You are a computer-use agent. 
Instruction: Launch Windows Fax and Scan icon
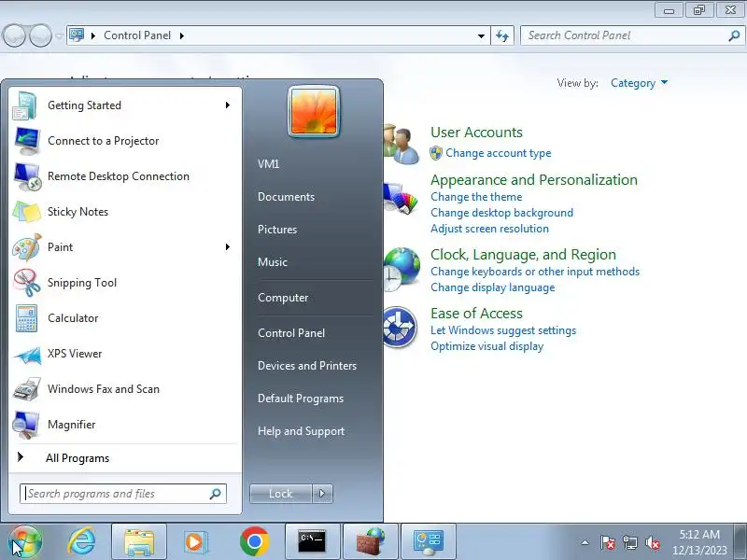pyautogui.click(x=27, y=389)
